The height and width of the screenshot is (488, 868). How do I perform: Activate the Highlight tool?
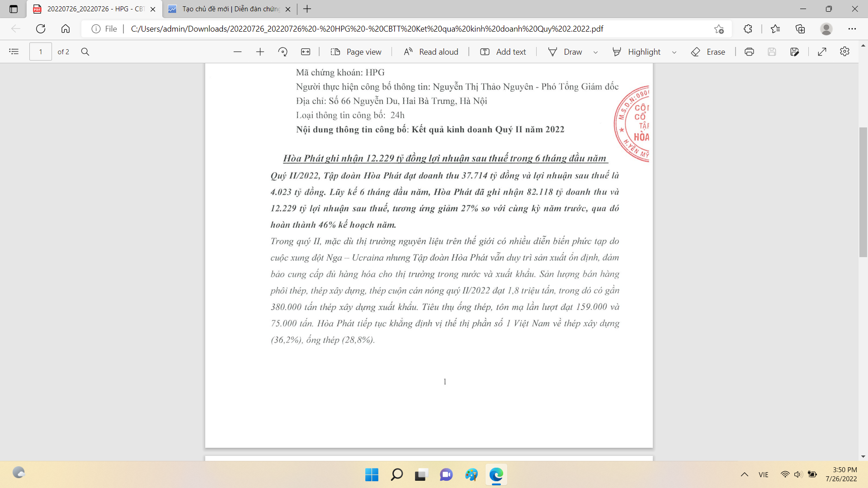(x=636, y=52)
